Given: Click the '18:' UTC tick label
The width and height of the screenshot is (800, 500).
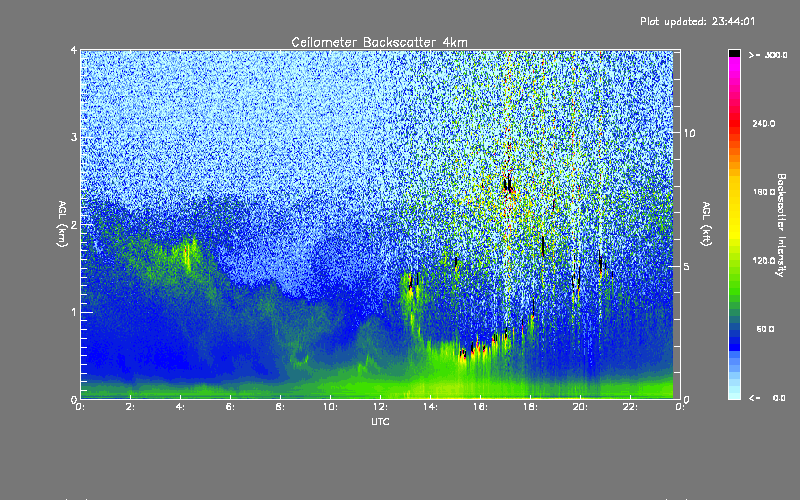Looking at the screenshot, I should coord(530,407).
